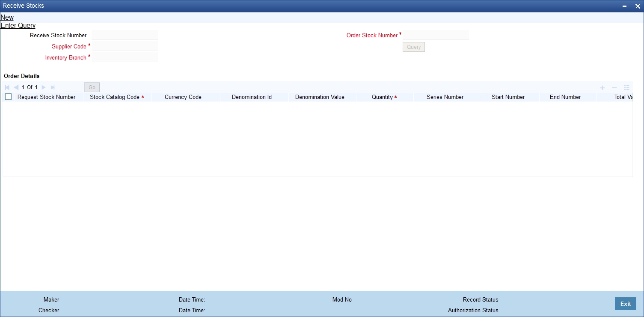Click the Record Status label
Viewport: 644px width, 317px height.
[x=481, y=300]
